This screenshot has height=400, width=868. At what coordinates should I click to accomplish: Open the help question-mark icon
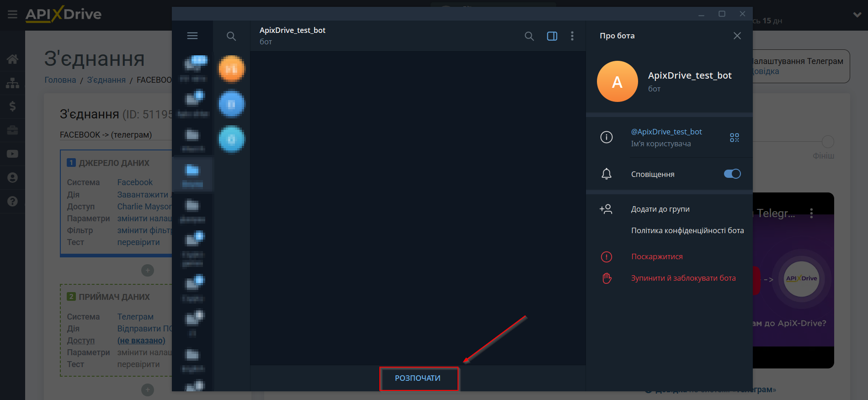pos(13,201)
